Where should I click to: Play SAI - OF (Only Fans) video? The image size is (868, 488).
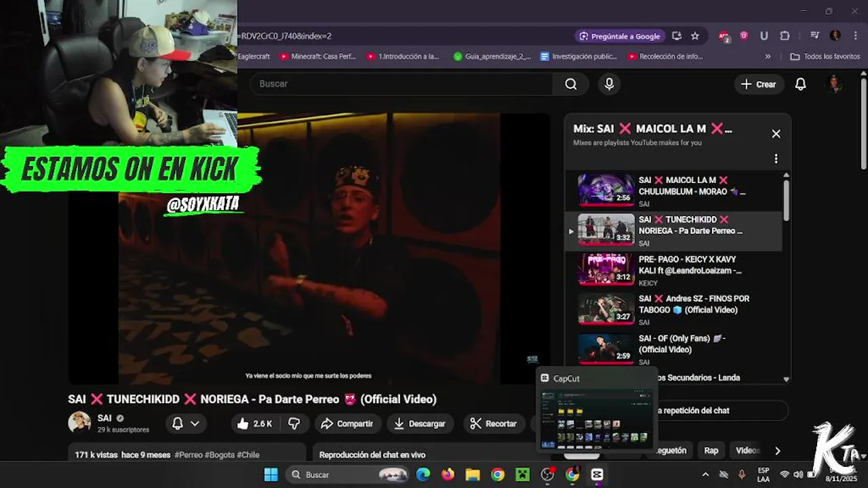point(674,349)
